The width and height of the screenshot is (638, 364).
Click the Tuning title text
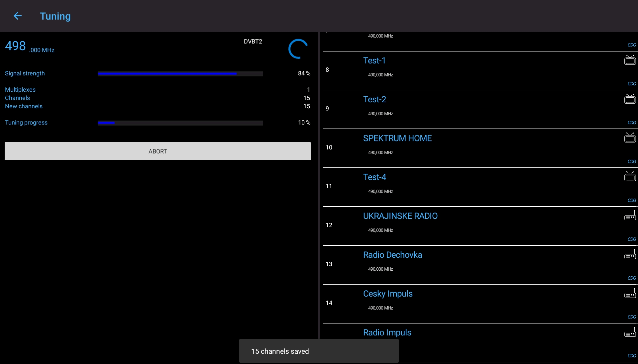coord(55,16)
